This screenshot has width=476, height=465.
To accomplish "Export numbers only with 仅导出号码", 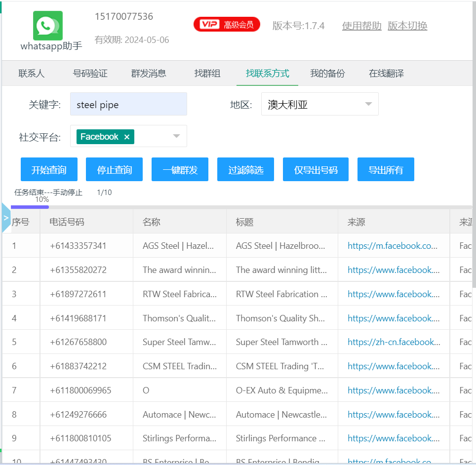I will (316, 170).
